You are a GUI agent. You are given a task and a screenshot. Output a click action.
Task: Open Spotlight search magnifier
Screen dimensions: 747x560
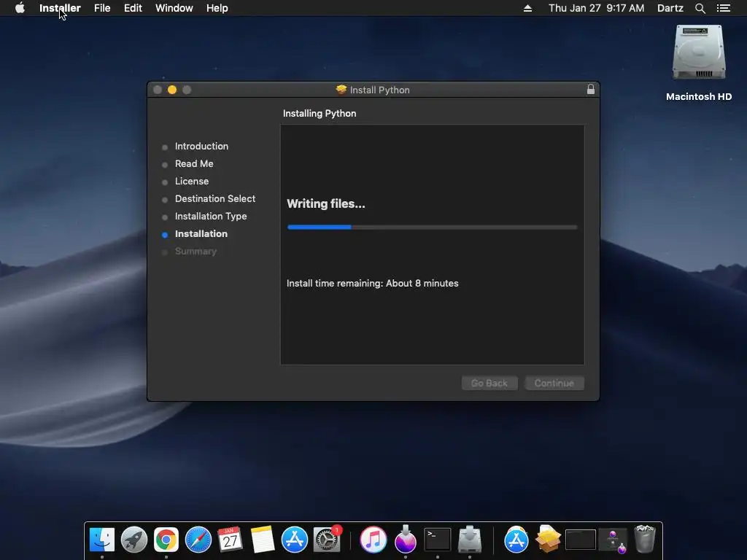700,8
